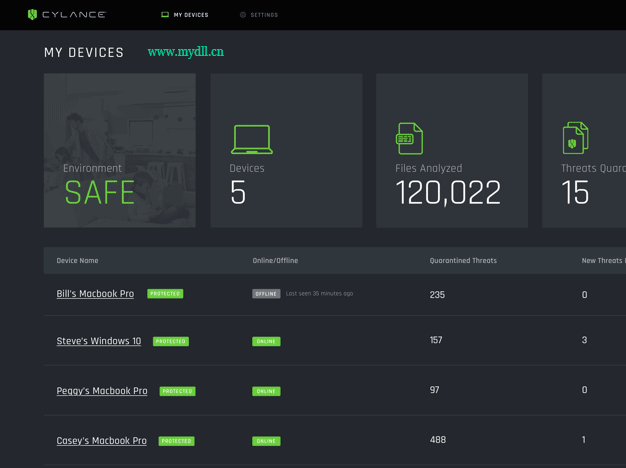Click the Devices card label
626x468 pixels.
tap(247, 169)
